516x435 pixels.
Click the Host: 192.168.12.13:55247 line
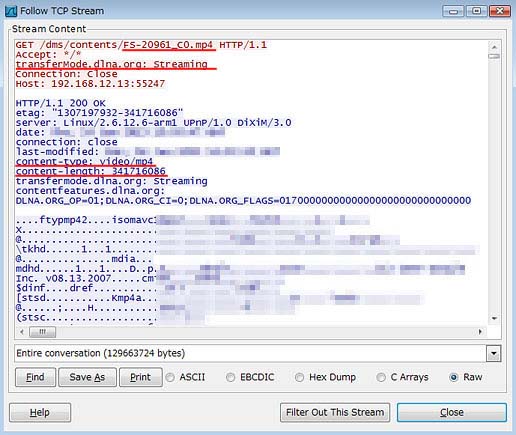tap(90, 83)
